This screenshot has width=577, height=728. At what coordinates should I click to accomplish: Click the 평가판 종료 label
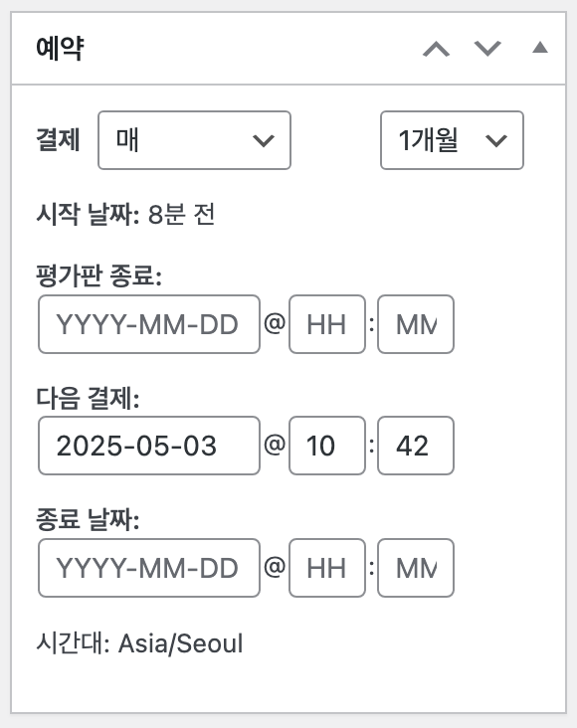(x=98, y=275)
